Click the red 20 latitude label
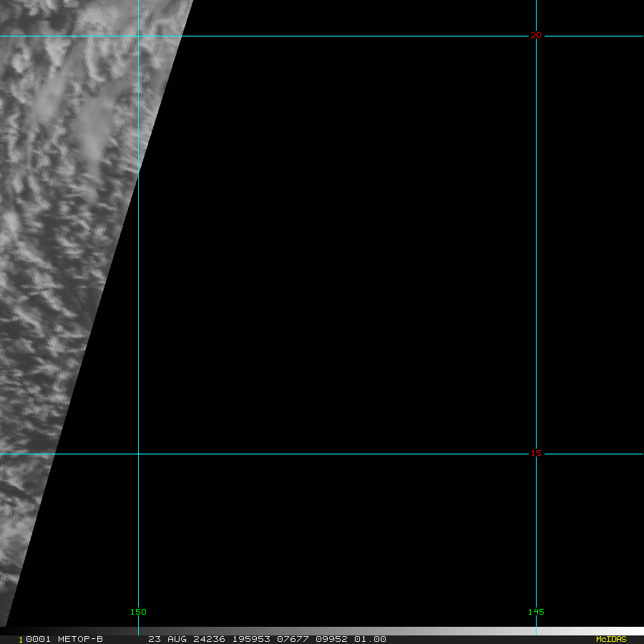The width and height of the screenshot is (644, 644). pos(536,36)
